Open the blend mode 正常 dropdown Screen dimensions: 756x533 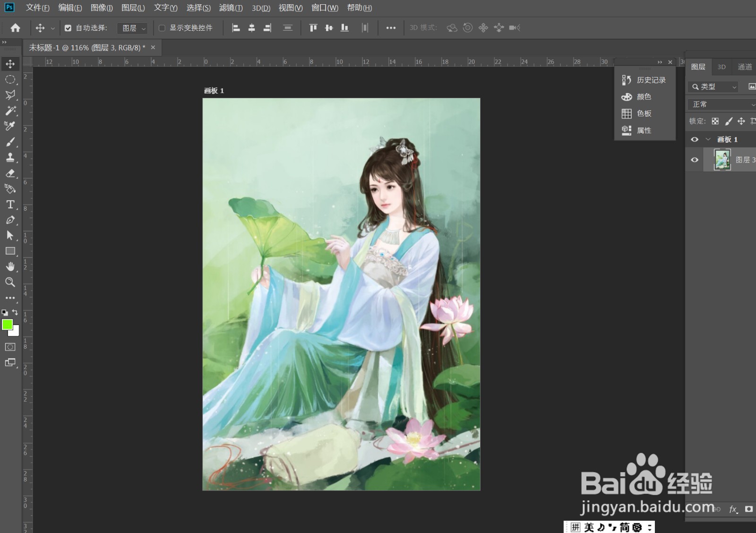(722, 104)
